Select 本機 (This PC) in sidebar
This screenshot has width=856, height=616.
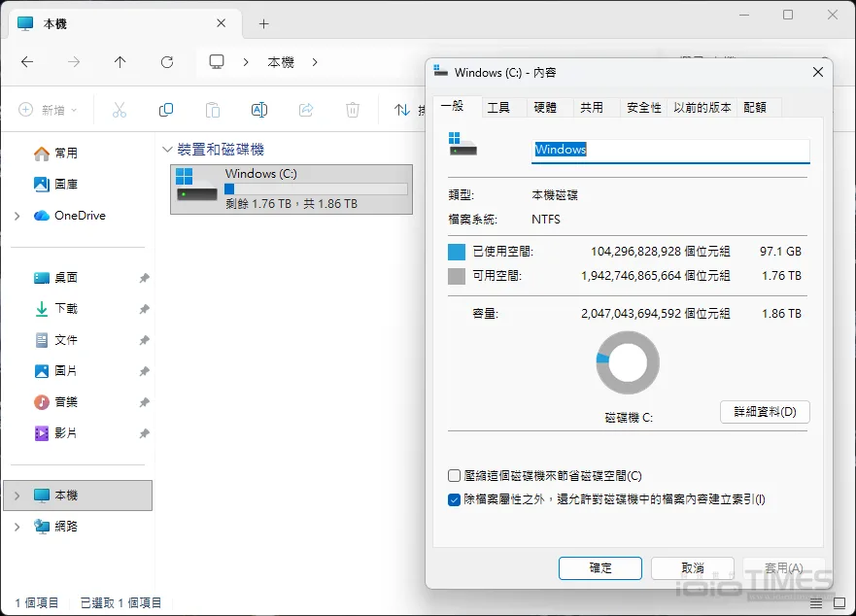pyautogui.click(x=78, y=496)
